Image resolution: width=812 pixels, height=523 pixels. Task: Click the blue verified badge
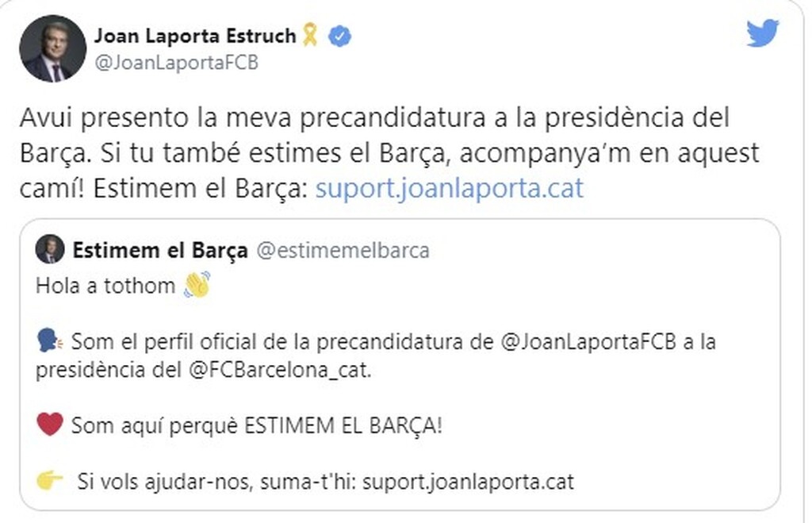tap(341, 36)
